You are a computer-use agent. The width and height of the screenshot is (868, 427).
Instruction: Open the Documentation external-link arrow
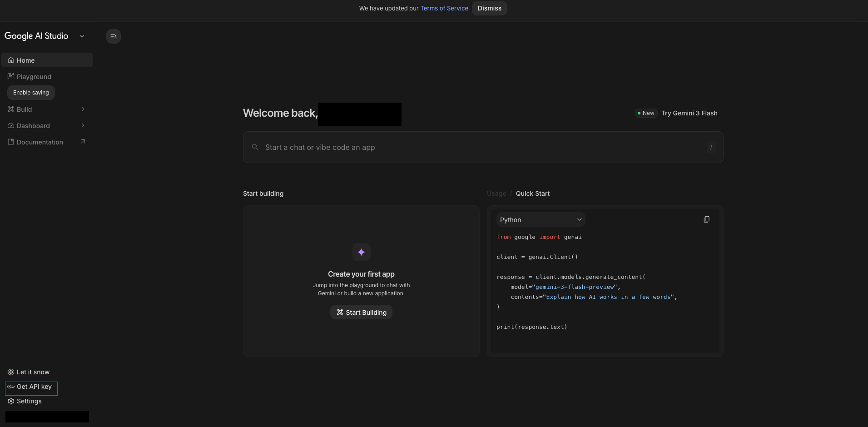[x=83, y=142]
